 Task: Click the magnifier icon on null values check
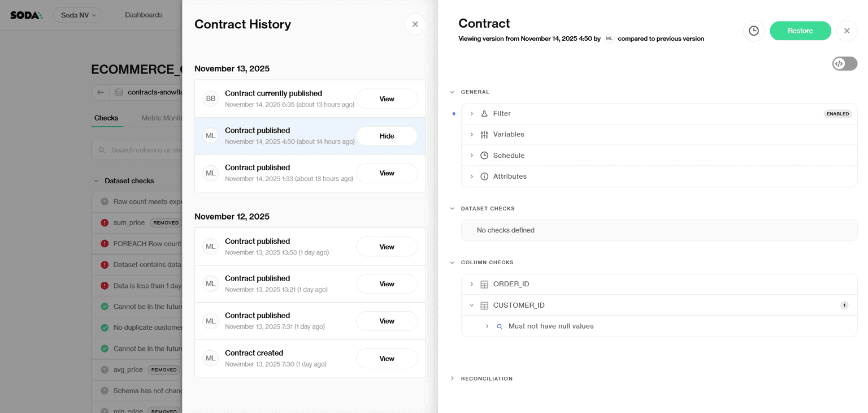(x=500, y=326)
